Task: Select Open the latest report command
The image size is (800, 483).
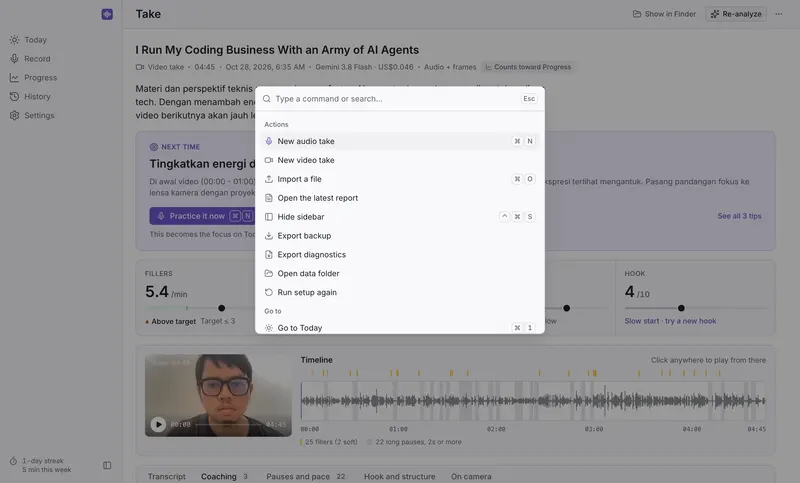Action: (x=399, y=198)
